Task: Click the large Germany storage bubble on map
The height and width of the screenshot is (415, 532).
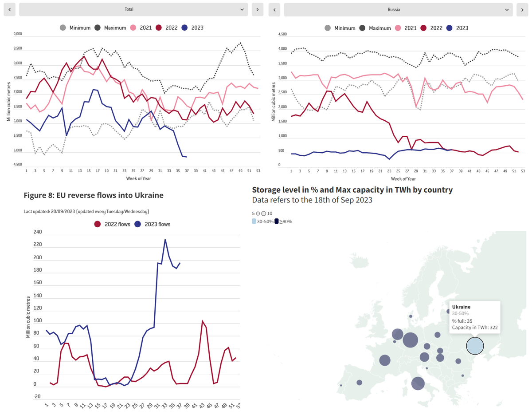Action: (x=411, y=340)
